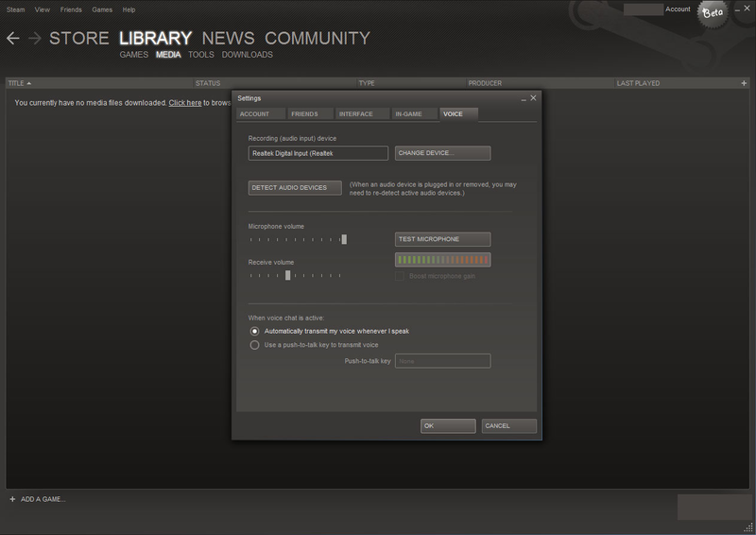The height and width of the screenshot is (535, 756).
Task: Select automatically transmit my voice option
Action: (254, 332)
